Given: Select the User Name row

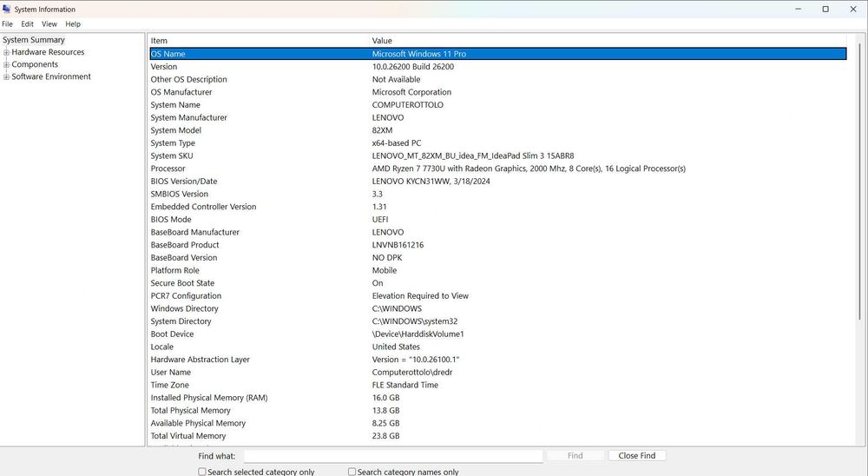Looking at the screenshot, I should (x=498, y=373).
